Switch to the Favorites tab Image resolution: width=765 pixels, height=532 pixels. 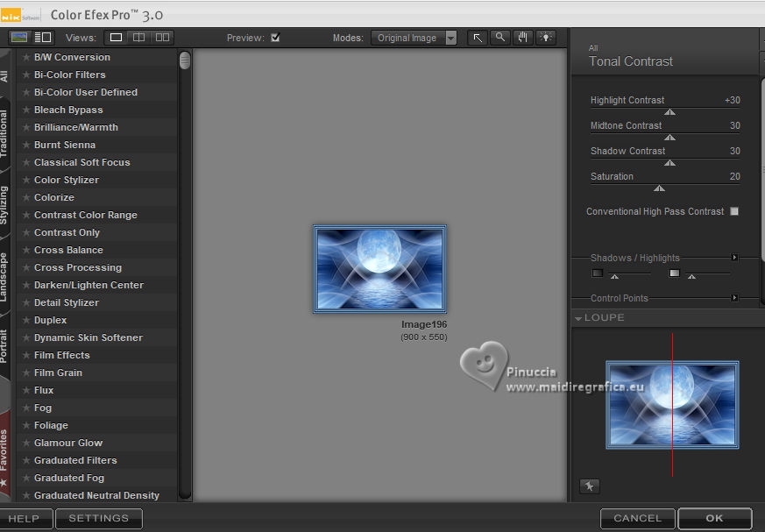[x=4, y=457]
